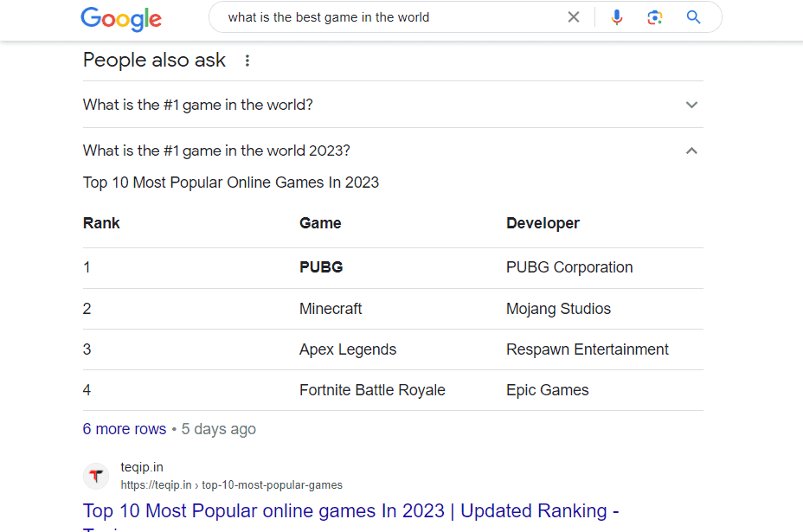This screenshot has height=532, width=803.
Task: Click the Epic Games developer entry
Action: coord(547,389)
